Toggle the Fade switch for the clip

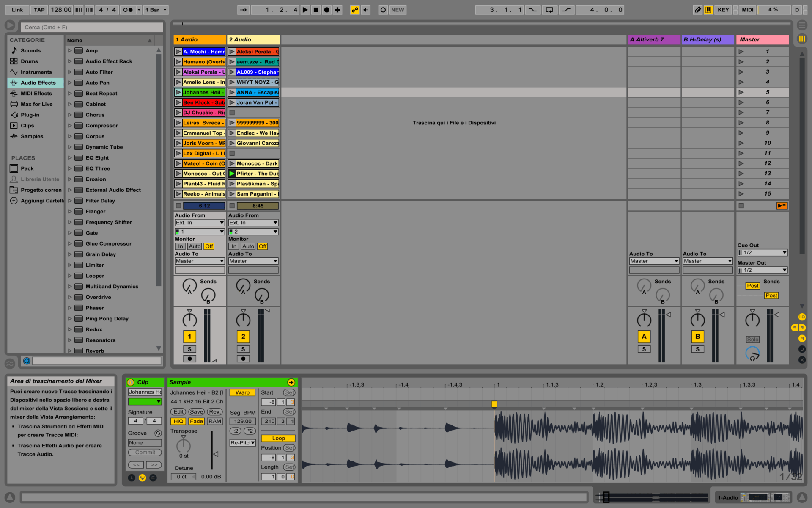(196, 421)
